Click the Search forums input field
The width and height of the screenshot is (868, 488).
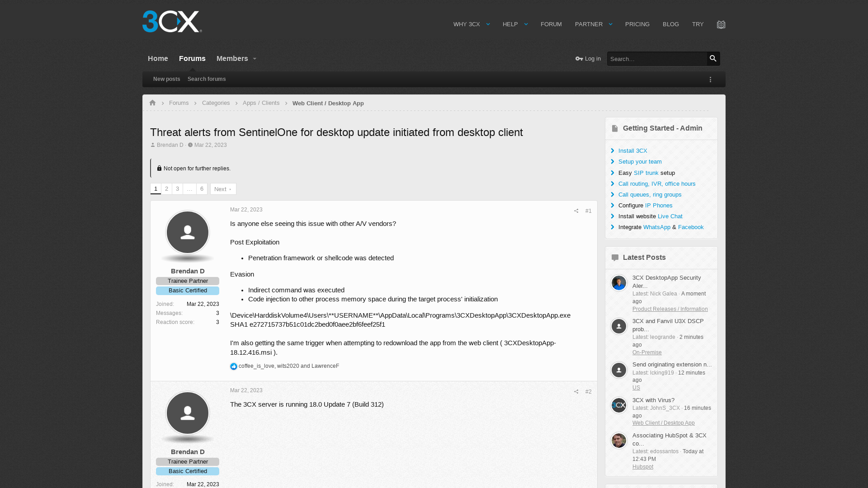tap(207, 79)
